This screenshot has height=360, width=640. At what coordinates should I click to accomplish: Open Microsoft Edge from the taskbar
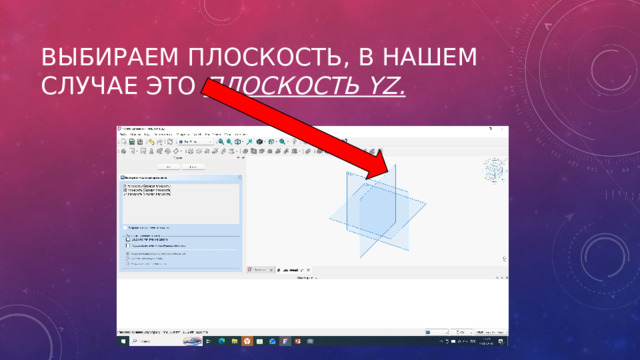222,341
